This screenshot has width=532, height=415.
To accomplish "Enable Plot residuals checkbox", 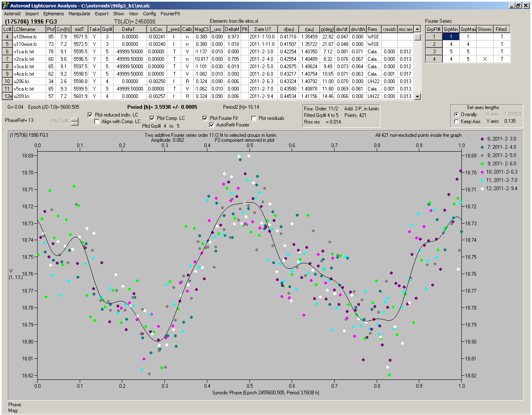I will pyautogui.click(x=254, y=118).
